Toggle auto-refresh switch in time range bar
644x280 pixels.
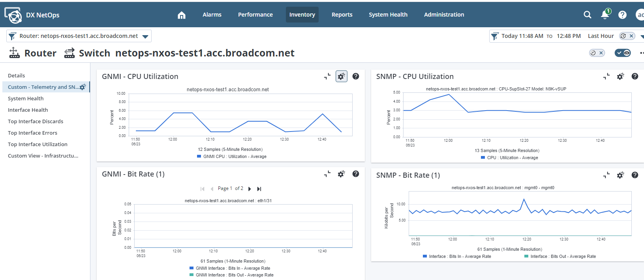coord(627,36)
